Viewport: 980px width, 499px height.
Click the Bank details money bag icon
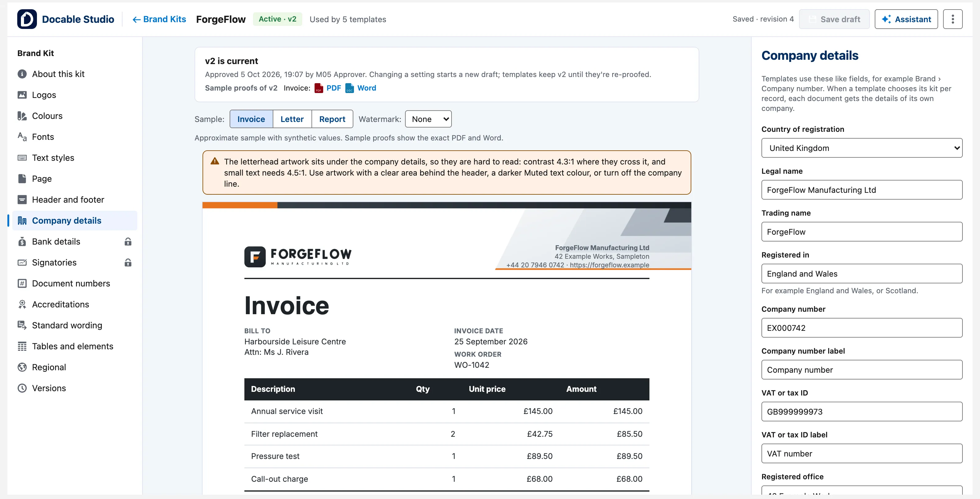[x=22, y=241]
